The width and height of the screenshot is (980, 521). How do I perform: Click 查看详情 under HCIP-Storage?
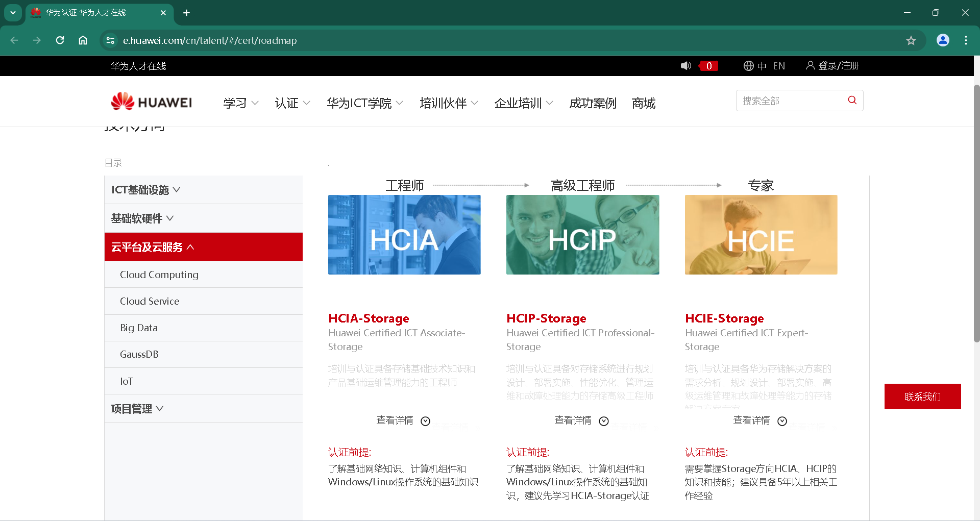pyautogui.click(x=573, y=420)
